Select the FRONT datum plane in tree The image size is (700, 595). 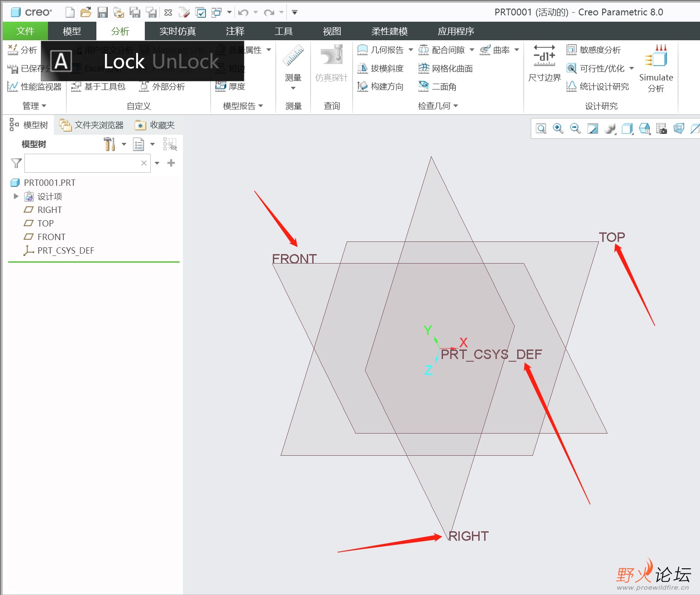(45, 237)
